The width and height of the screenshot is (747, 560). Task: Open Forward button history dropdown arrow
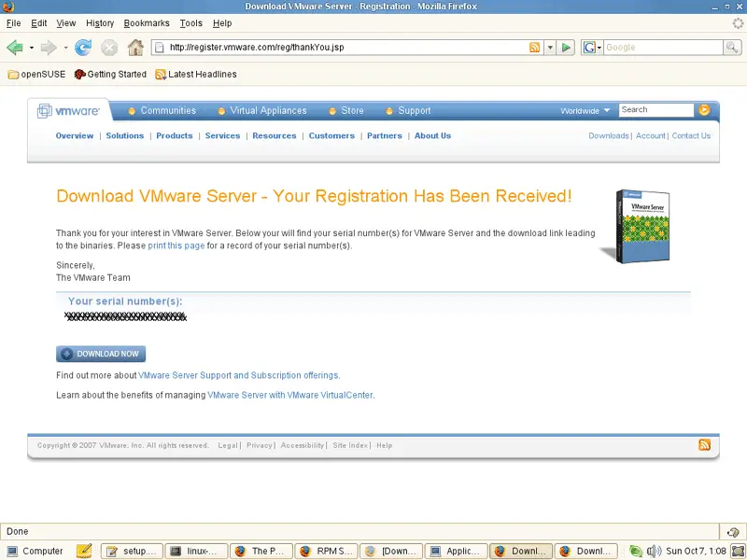pyautogui.click(x=65, y=48)
